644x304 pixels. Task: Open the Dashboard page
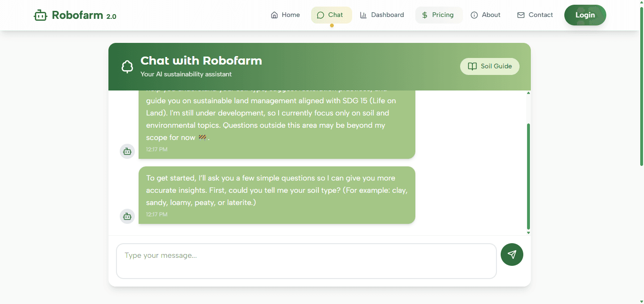[x=382, y=15]
